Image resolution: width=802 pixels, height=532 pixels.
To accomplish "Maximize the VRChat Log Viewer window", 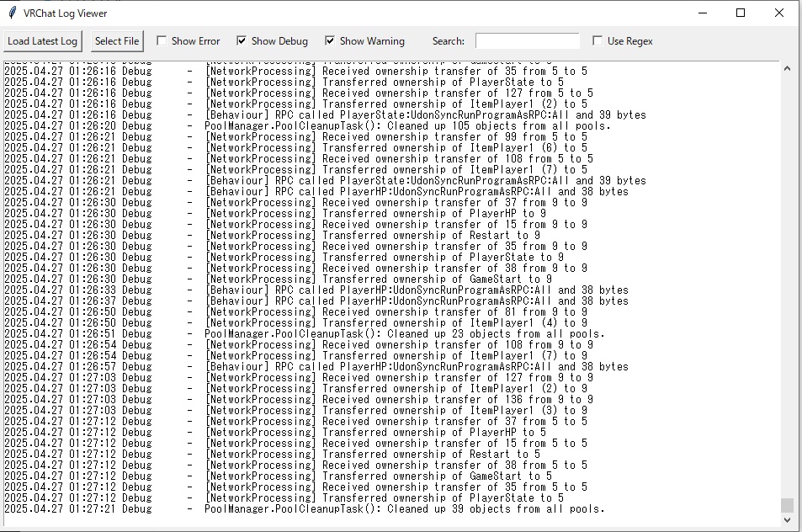I will (740, 13).
